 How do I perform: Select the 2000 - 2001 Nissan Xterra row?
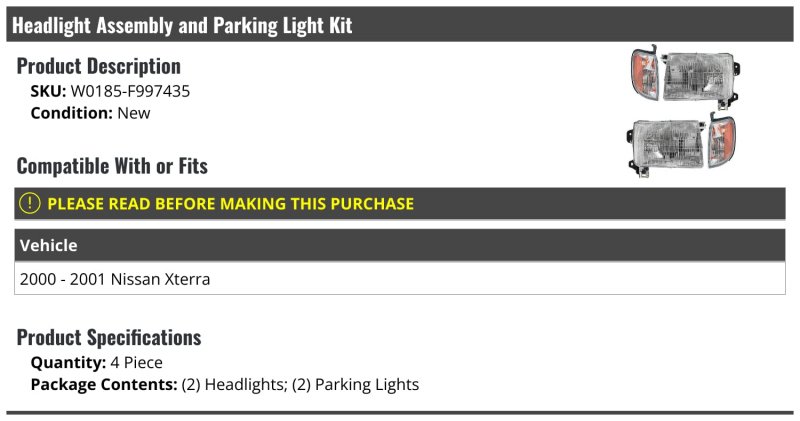115,279
